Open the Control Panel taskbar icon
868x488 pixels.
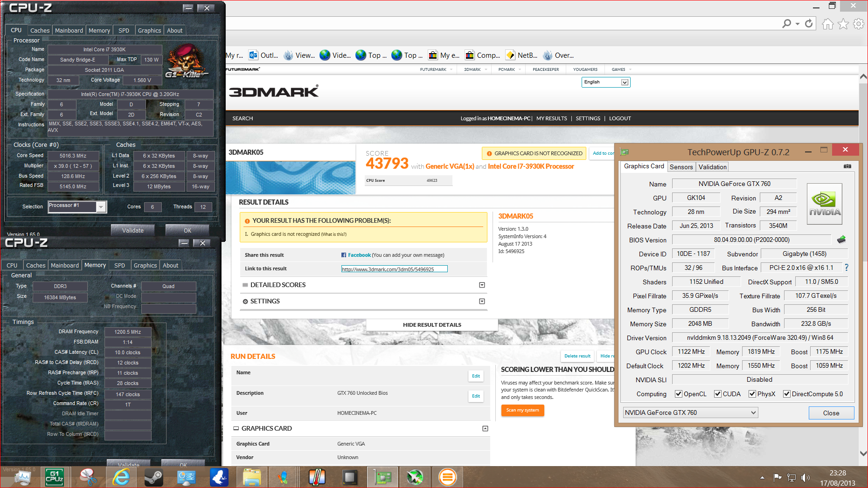point(186,477)
